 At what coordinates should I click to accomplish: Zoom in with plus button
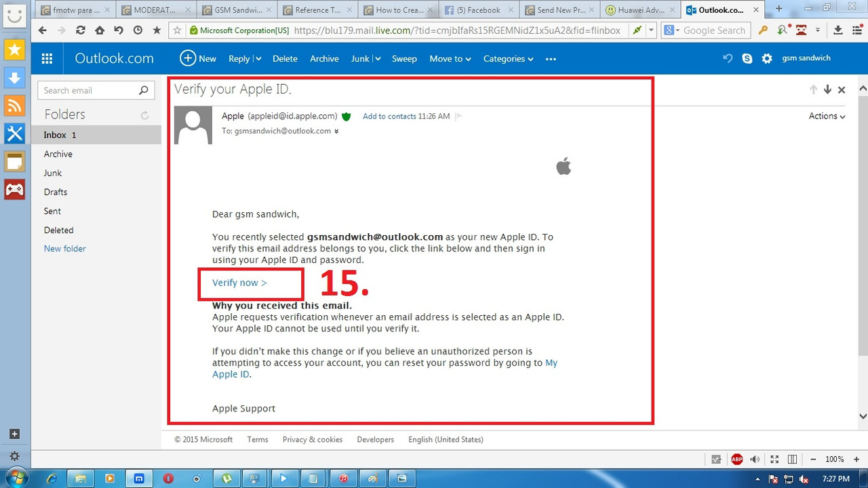[x=856, y=460]
